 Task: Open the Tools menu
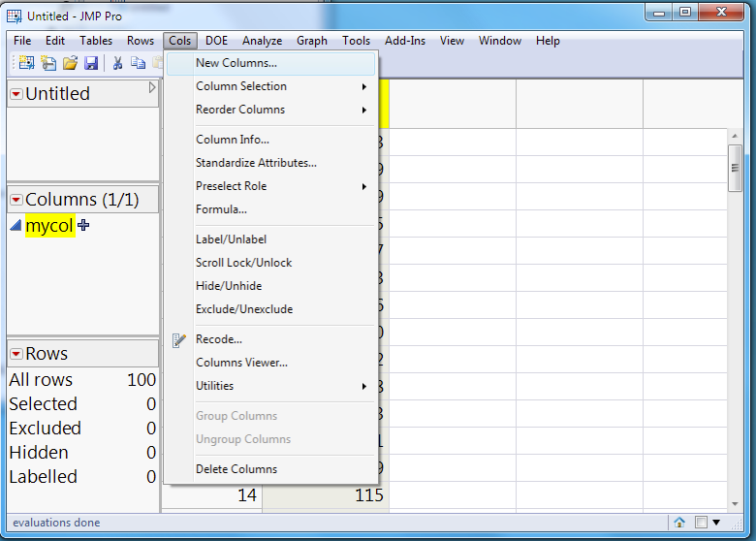[357, 41]
